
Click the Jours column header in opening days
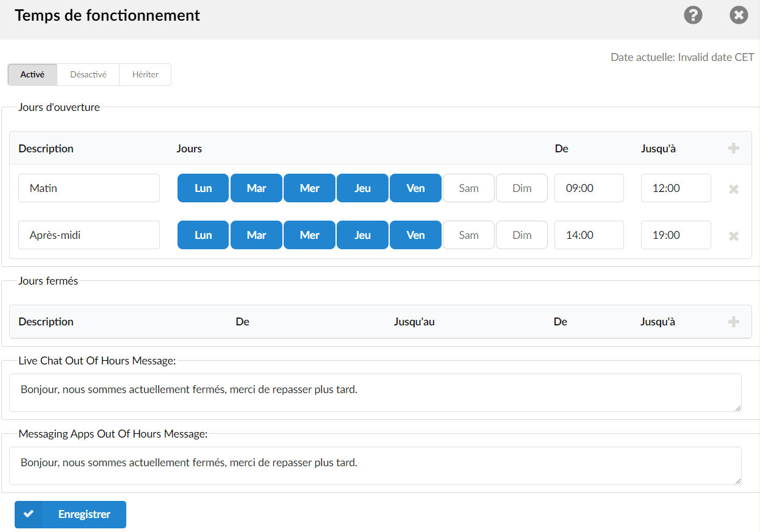click(x=189, y=149)
